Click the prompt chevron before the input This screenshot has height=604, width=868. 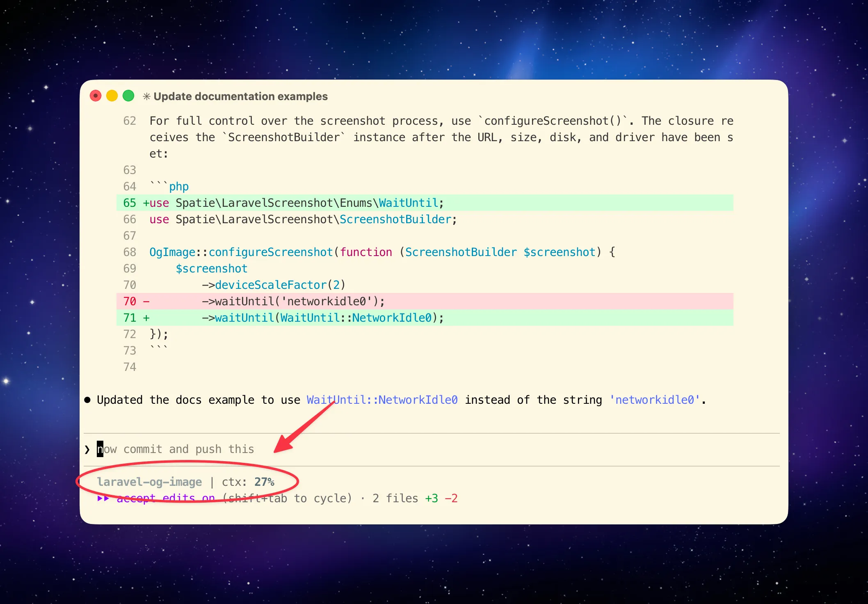(x=87, y=449)
